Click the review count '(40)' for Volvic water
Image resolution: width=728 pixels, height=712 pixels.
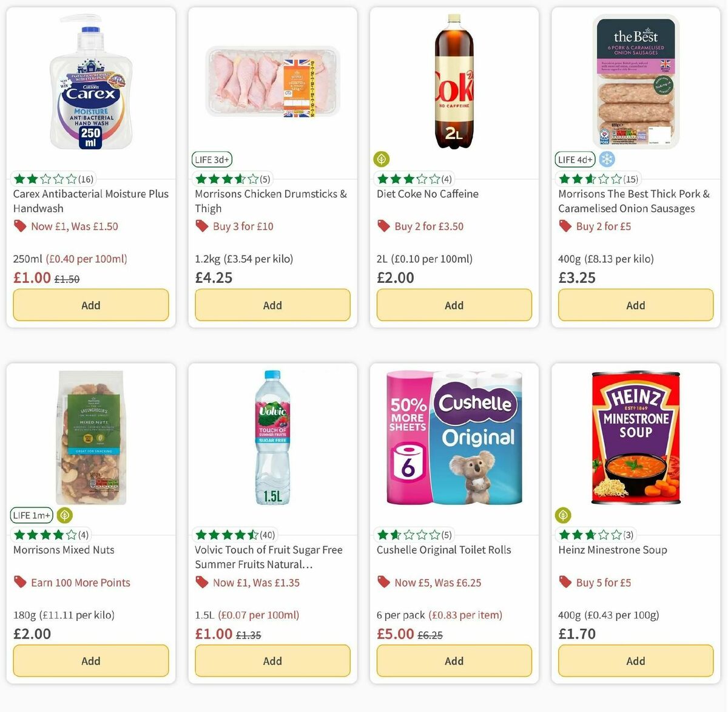click(268, 535)
